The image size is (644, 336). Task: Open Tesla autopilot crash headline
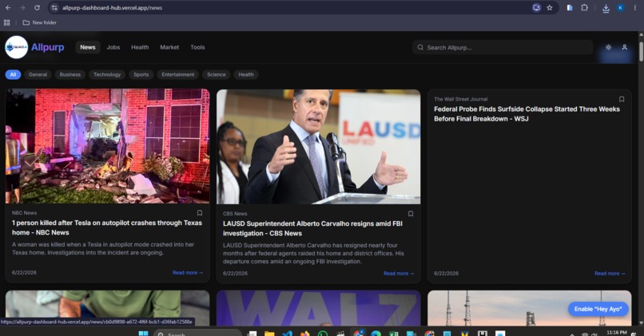(107, 227)
